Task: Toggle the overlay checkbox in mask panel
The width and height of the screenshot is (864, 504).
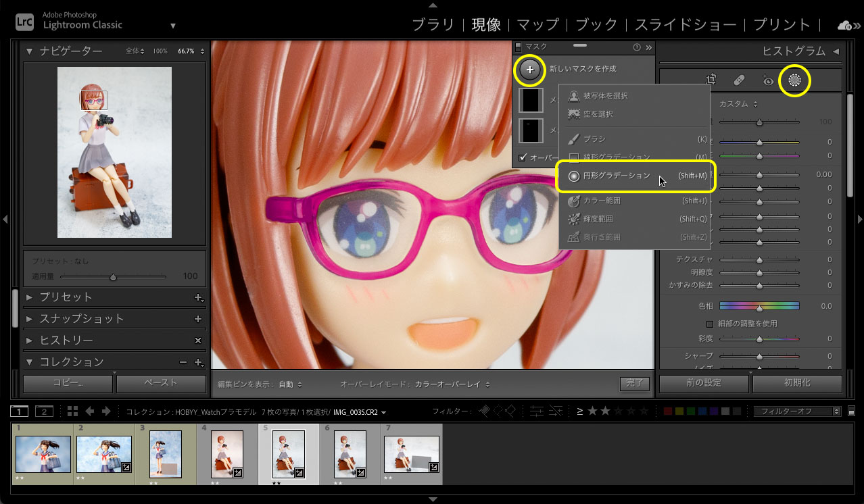Action: pos(522,157)
